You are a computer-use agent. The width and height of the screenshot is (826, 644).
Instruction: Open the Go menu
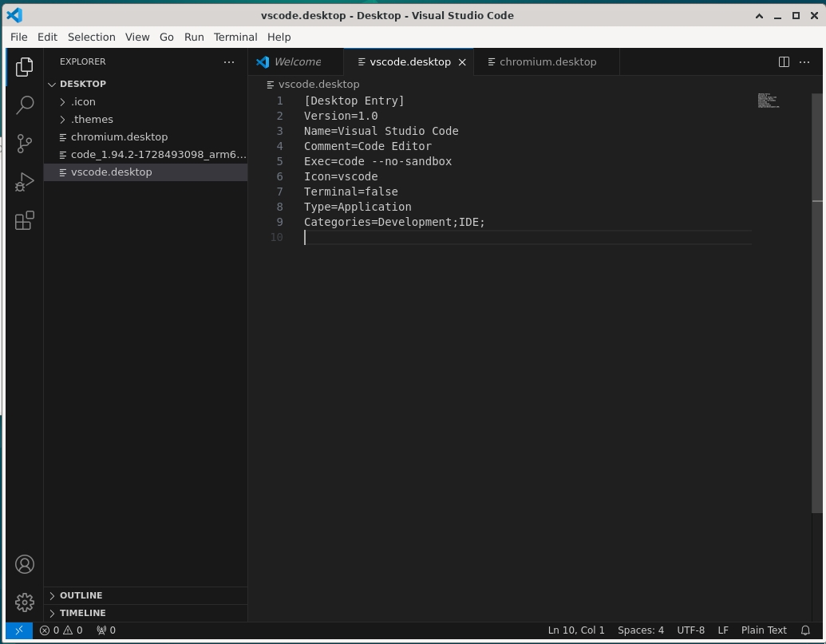(x=167, y=37)
